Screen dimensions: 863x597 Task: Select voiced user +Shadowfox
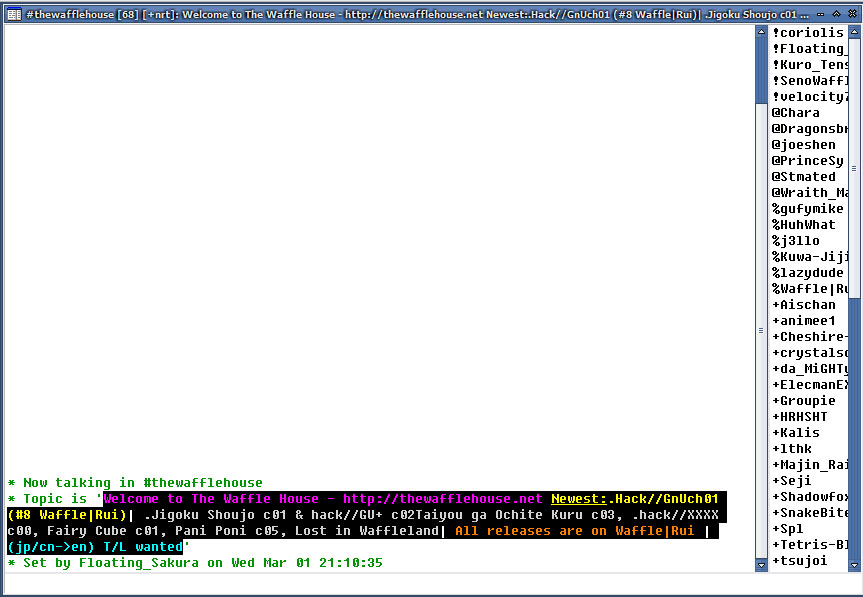[x=809, y=497]
